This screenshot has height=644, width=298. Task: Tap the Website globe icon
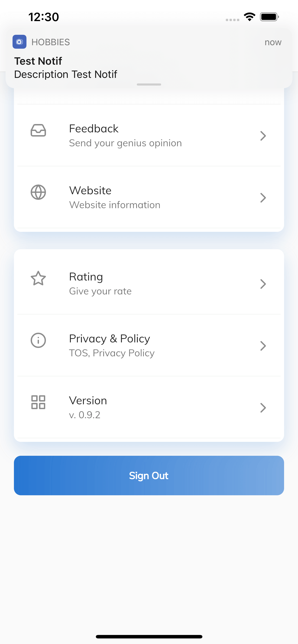click(x=38, y=192)
